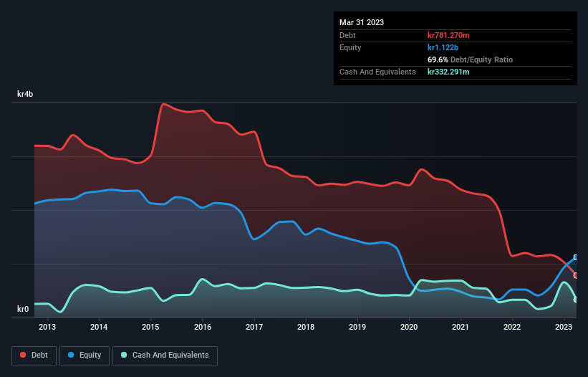
Task: Click the 69.6% Debt/Equity Ratio text
Action: pyautogui.click(x=471, y=59)
